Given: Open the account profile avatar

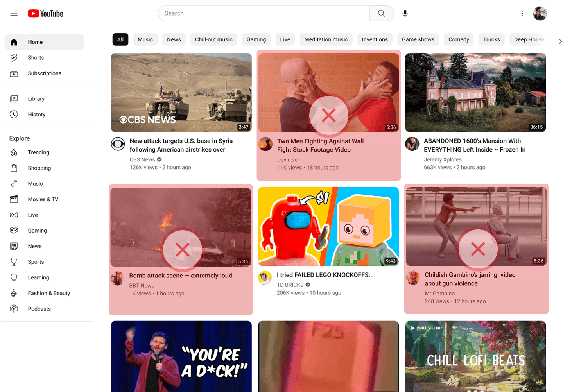Looking at the screenshot, I should (x=540, y=13).
